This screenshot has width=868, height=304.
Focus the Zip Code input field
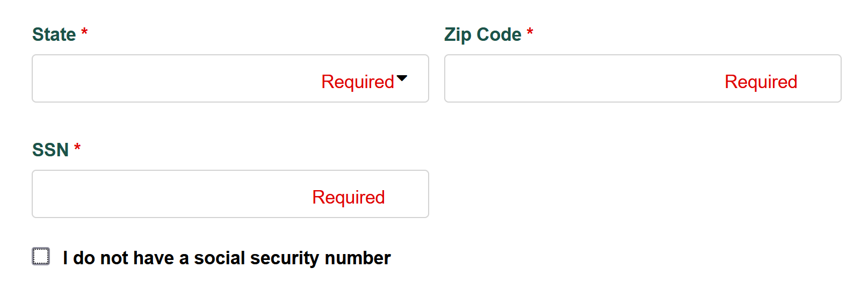click(642, 78)
